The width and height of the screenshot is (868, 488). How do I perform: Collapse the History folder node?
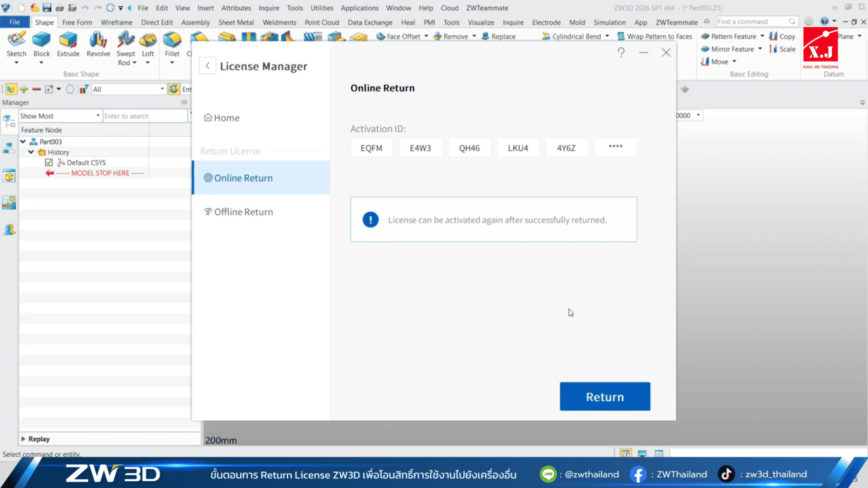click(32, 152)
